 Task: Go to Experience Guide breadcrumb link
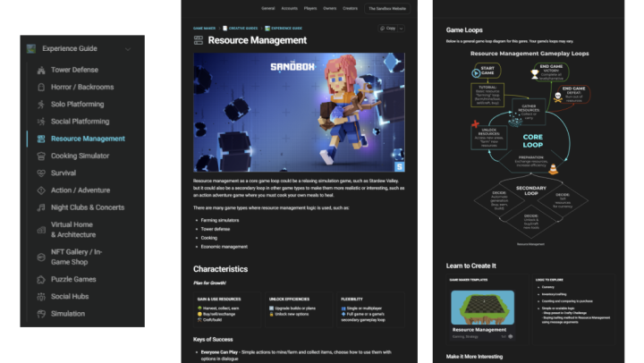coord(287,29)
